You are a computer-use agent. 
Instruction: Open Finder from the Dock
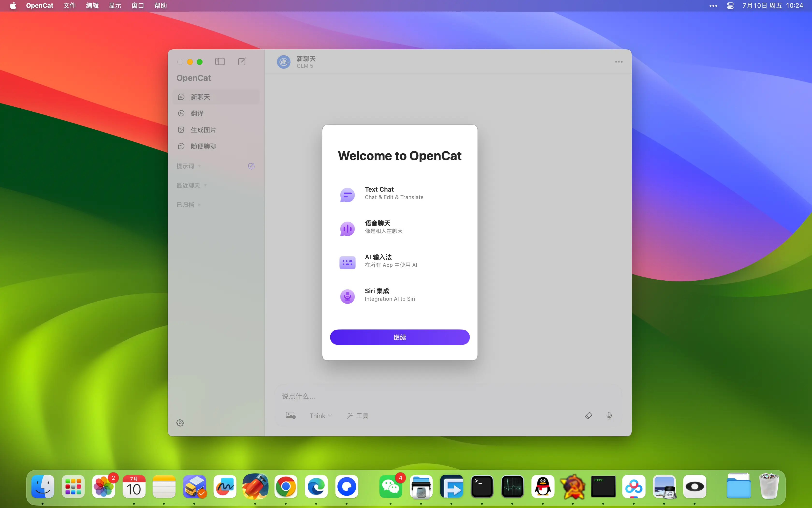tap(43, 486)
